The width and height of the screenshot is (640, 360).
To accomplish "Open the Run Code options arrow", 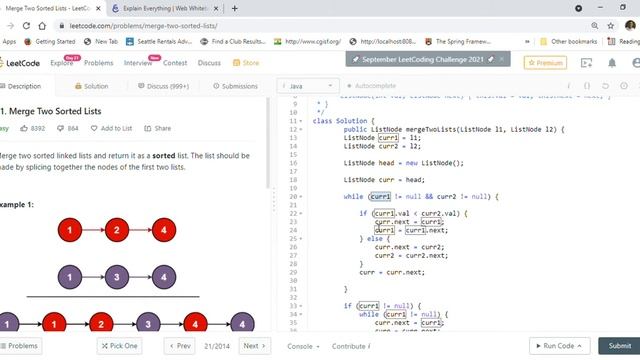I will click(x=580, y=346).
